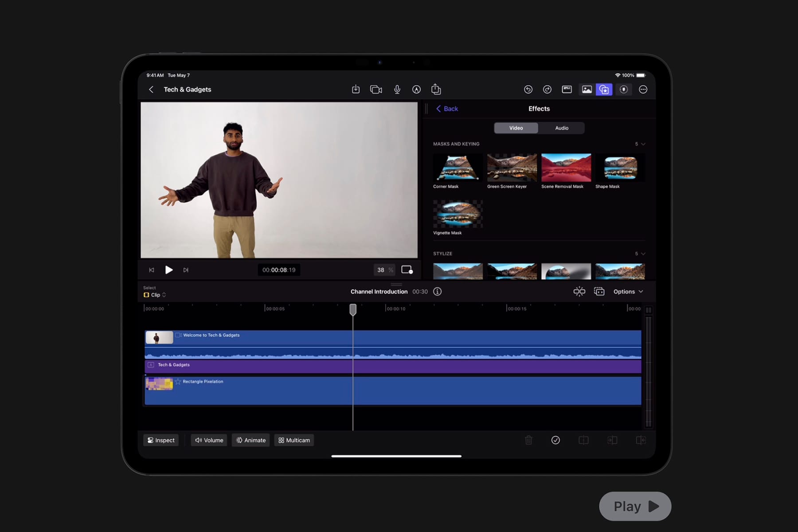Select the Tech & Gadgets title clip
Image resolution: width=798 pixels, height=532 pixels.
point(393,366)
